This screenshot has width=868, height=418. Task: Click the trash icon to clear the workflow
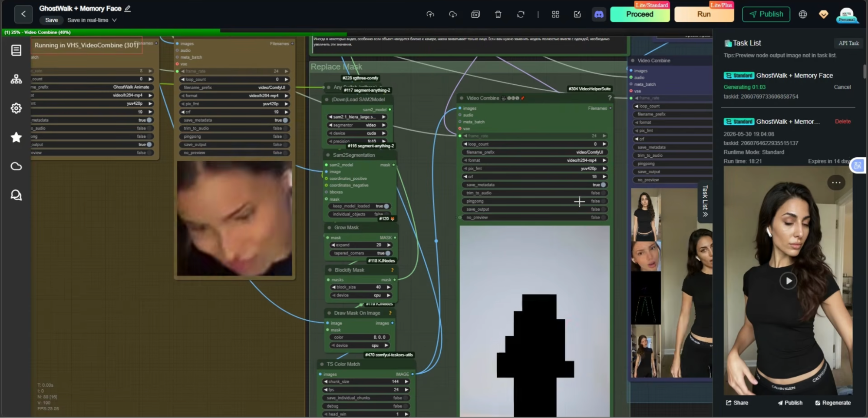pyautogui.click(x=498, y=14)
